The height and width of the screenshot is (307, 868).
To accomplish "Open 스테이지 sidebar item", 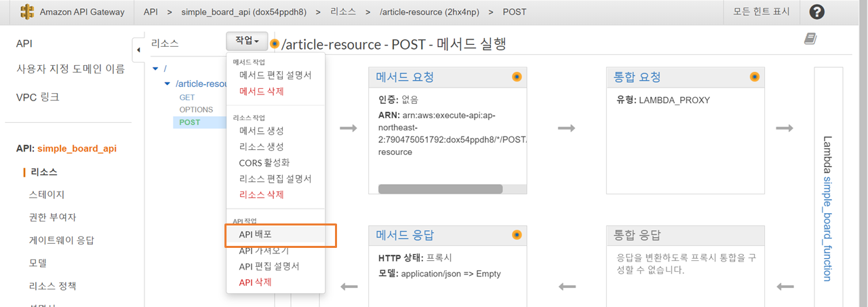I will 47,194.
